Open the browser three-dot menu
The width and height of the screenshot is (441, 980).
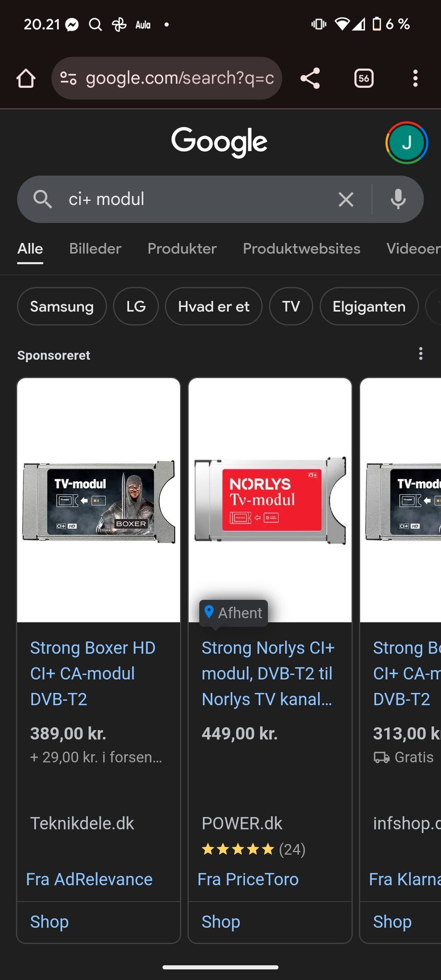415,78
